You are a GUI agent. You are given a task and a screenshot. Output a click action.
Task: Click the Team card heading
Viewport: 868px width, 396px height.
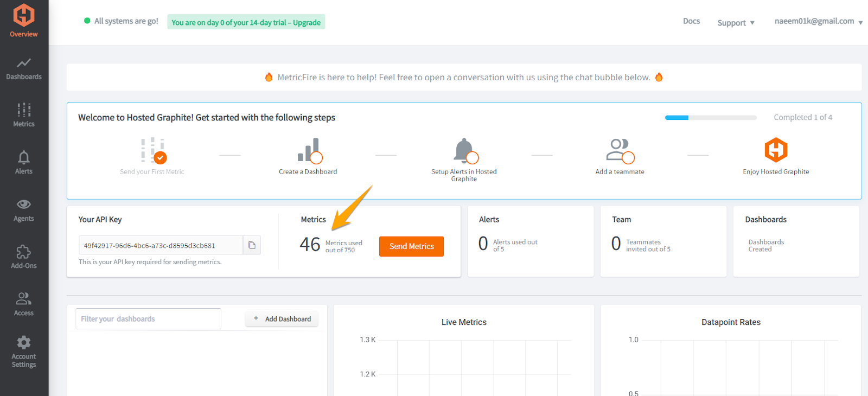click(622, 220)
